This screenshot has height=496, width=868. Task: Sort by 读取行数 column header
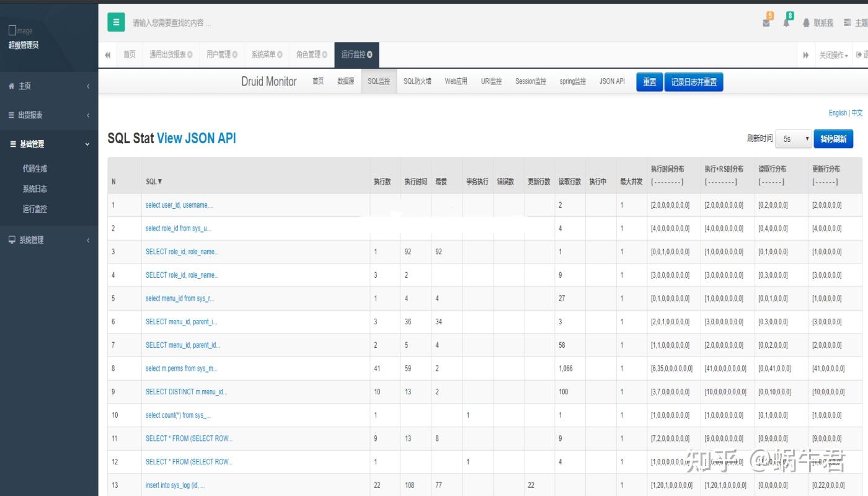coord(570,182)
